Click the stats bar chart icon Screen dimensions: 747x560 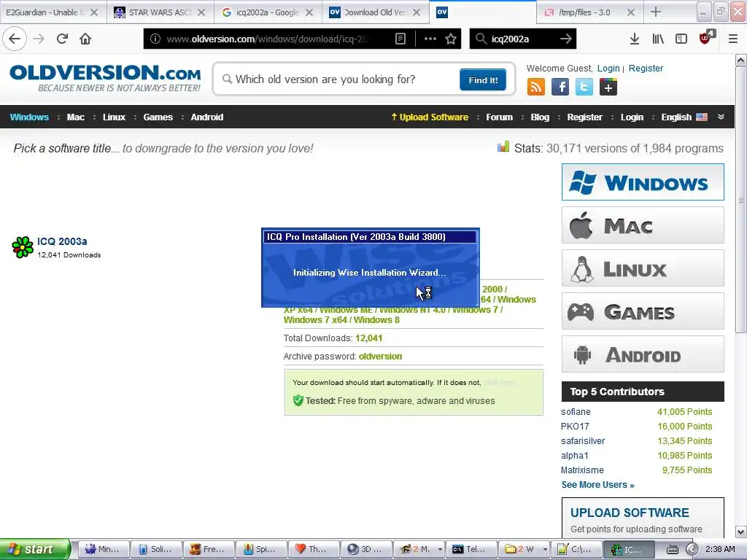coord(503,147)
